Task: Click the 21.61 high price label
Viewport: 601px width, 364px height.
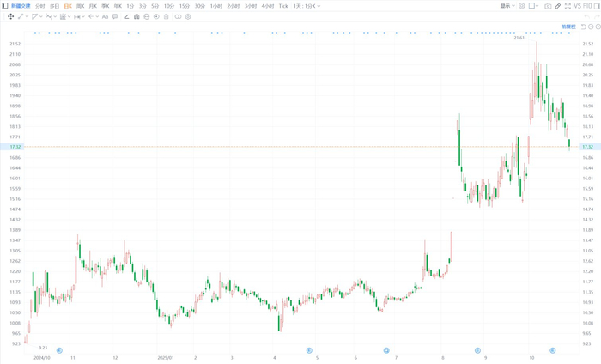Action: (x=519, y=38)
